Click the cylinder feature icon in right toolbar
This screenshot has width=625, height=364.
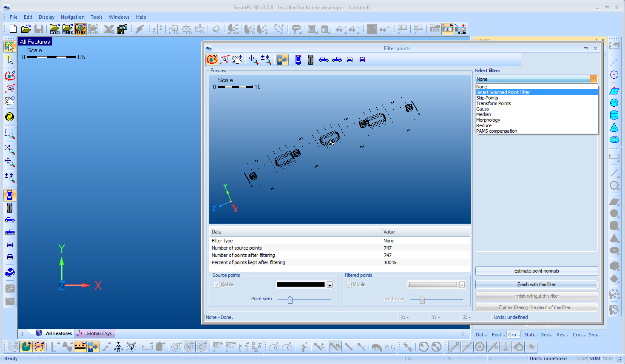pyautogui.click(x=614, y=115)
